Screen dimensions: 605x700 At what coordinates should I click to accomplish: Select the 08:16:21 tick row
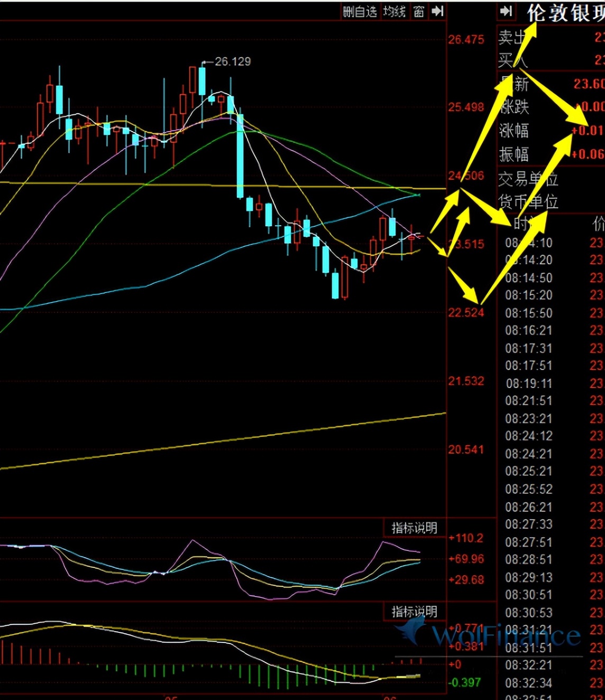pyautogui.click(x=554, y=330)
